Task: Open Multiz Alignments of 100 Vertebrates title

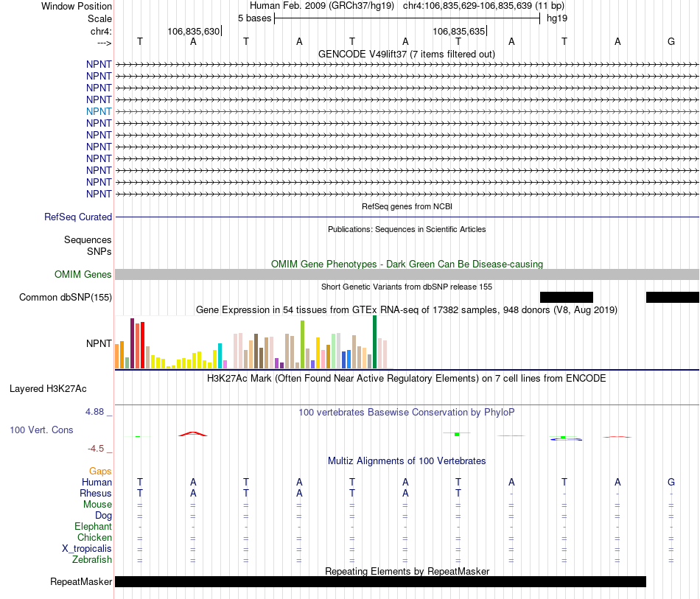Action: point(406,460)
